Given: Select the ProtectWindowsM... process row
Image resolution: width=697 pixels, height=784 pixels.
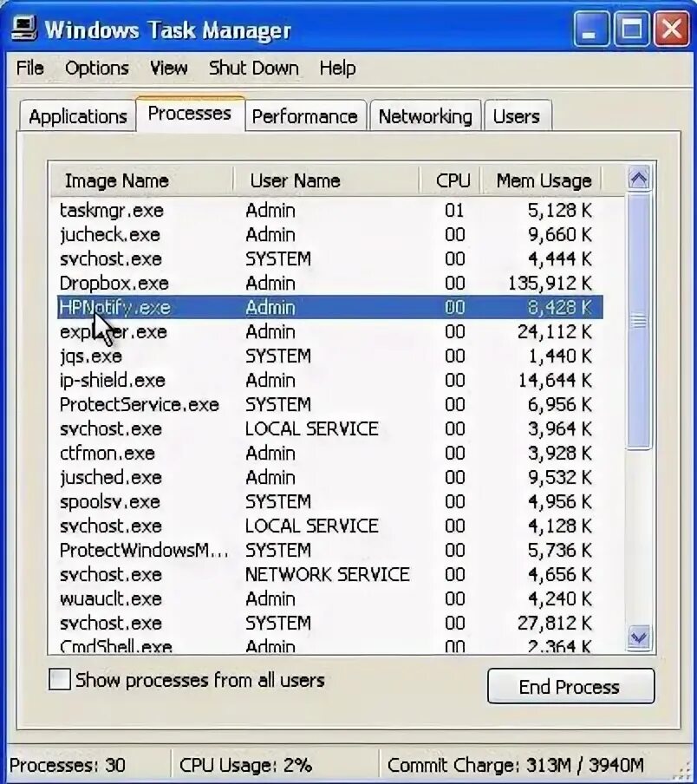Looking at the screenshot, I should (329, 550).
